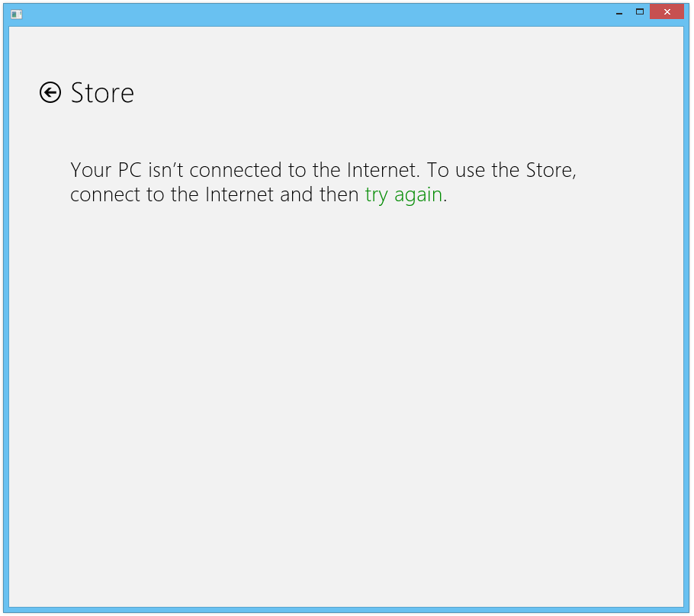Minimize the Store window
This screenshot has width=694, height=616.
pos(619,12)
